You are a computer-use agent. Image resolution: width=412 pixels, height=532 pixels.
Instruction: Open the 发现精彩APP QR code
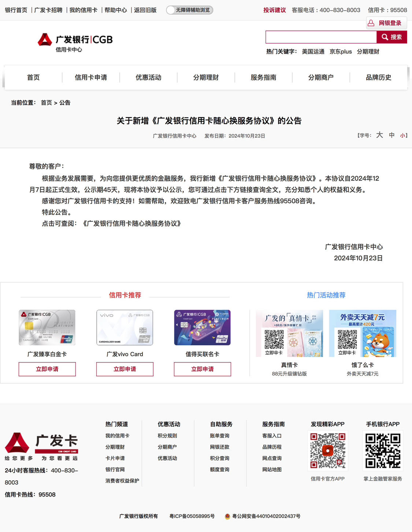click(328, 451)
